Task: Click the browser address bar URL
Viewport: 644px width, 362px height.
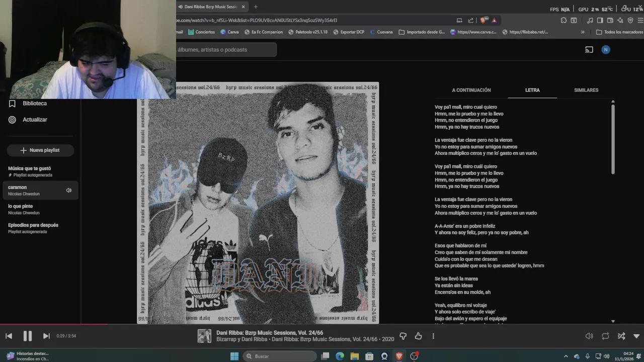Action: 257,21
